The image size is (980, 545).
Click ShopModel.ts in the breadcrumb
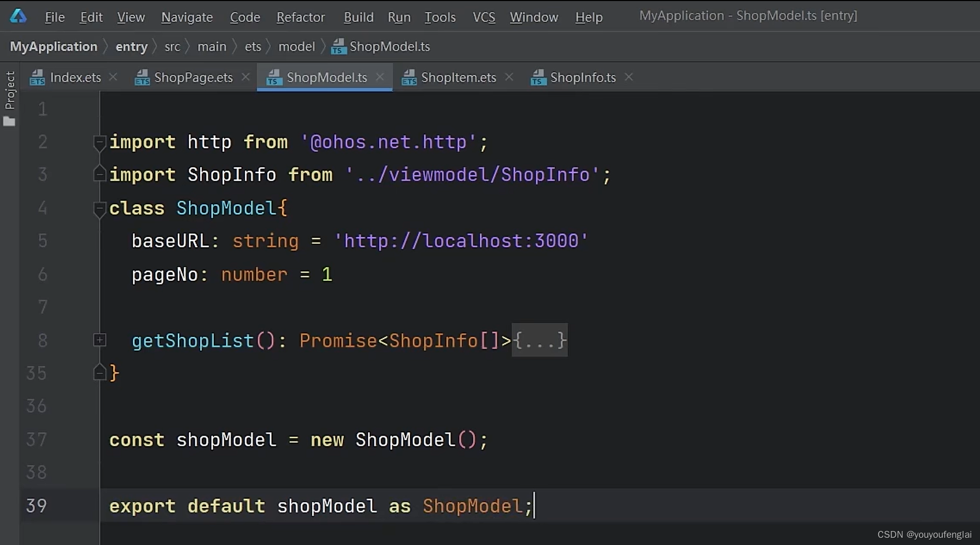tap(390, 46)
